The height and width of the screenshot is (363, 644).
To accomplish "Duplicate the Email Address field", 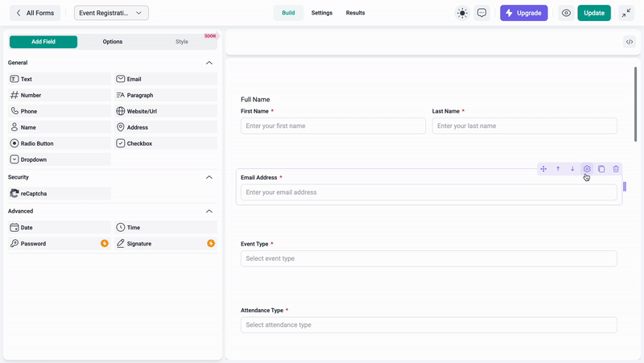I will tap(601, 169).
